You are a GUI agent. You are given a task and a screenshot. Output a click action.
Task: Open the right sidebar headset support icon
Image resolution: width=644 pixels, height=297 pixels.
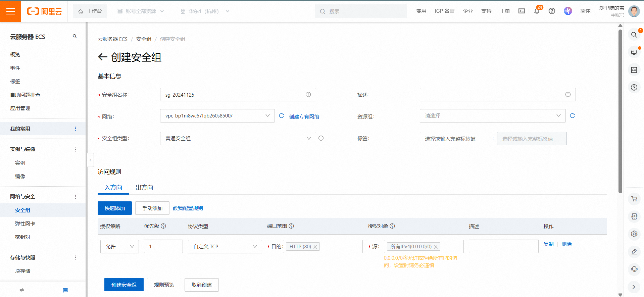(634, 269)
